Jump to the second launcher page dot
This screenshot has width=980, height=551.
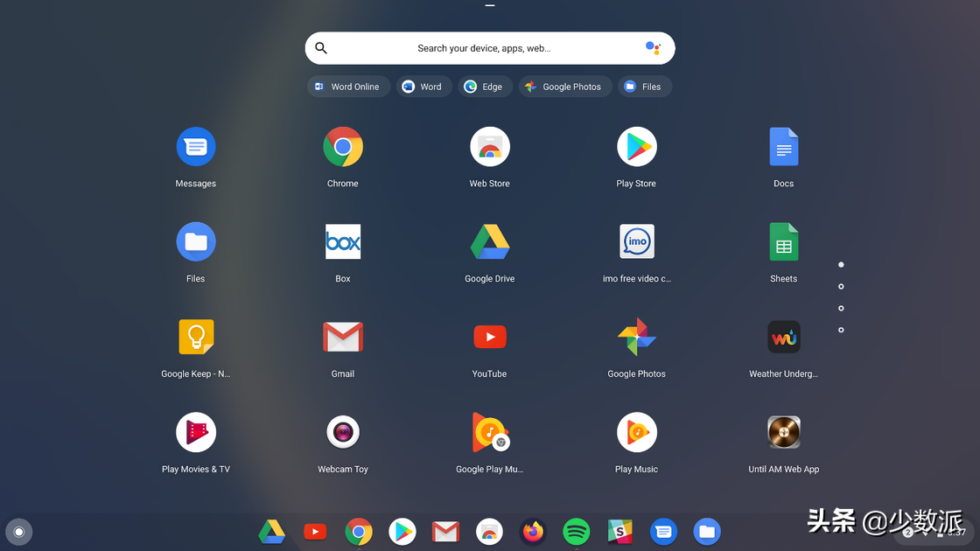[841, 286]
